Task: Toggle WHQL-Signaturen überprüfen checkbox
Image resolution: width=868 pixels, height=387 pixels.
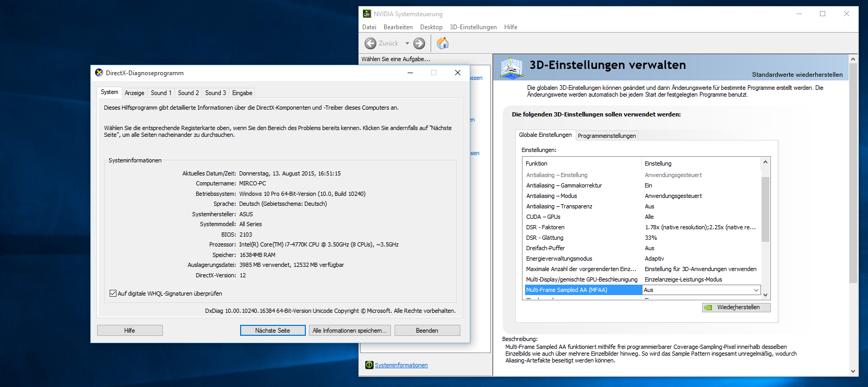Action: [113, 294]
